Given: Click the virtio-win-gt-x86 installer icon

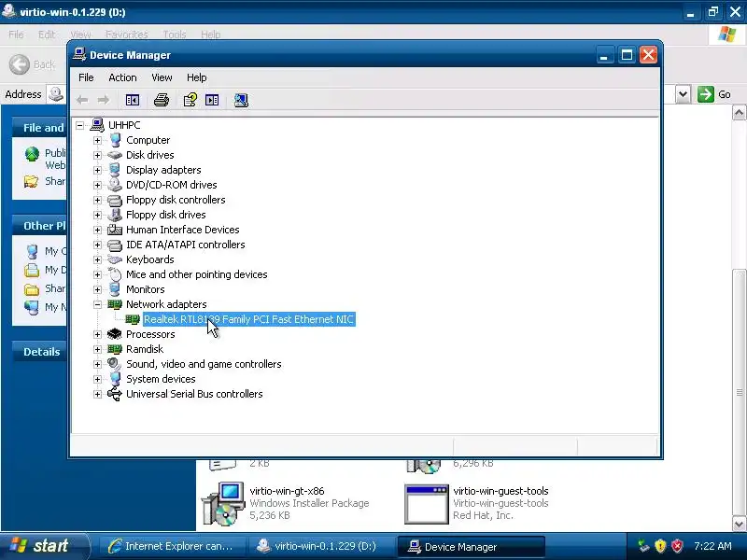Looking at the screenshot, I should pyautogui.click(x=223, y=503).
